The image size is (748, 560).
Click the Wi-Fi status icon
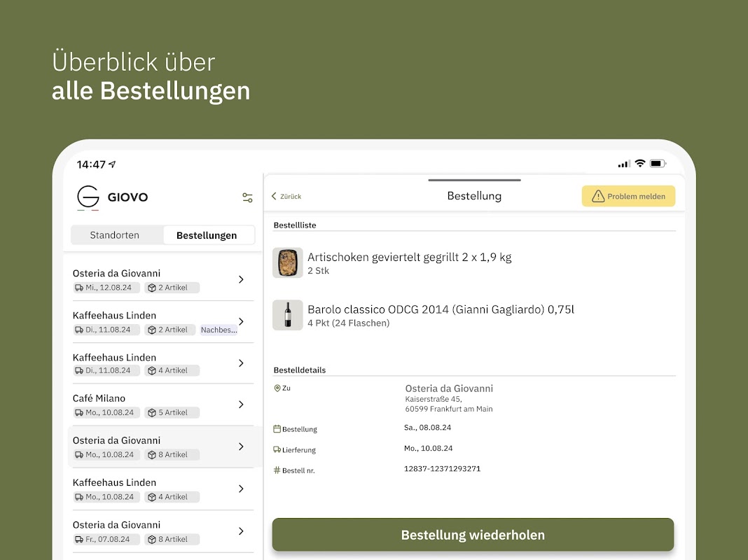[x=640, y=164]
